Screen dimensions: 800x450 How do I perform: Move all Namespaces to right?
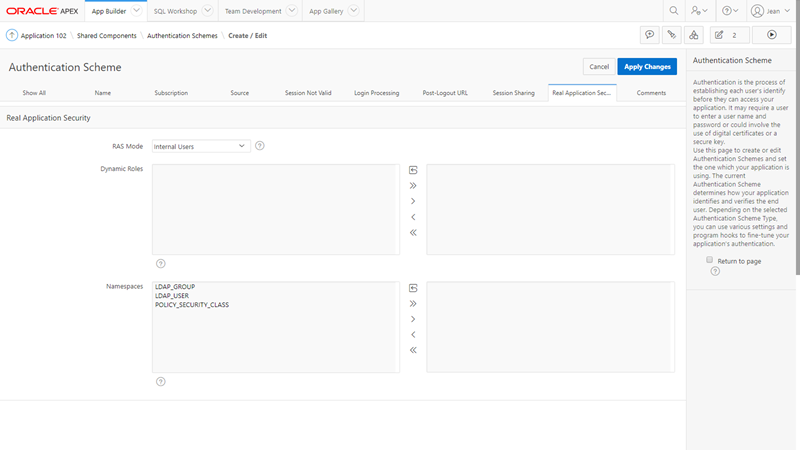(x=413, y=304)
